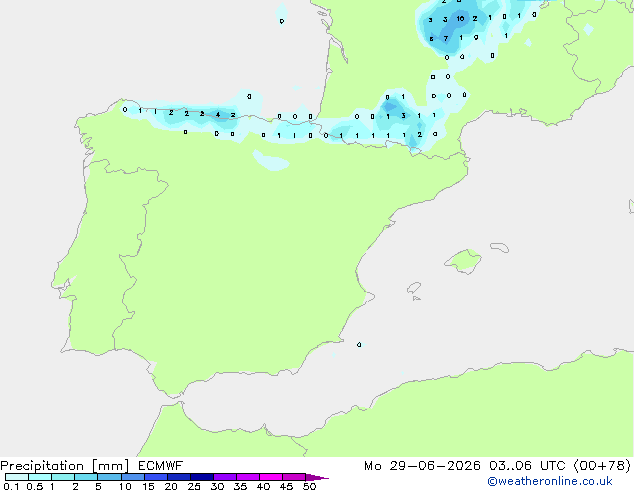
Task: Click the '[mm]' unit label
Action: coord(110,466)
